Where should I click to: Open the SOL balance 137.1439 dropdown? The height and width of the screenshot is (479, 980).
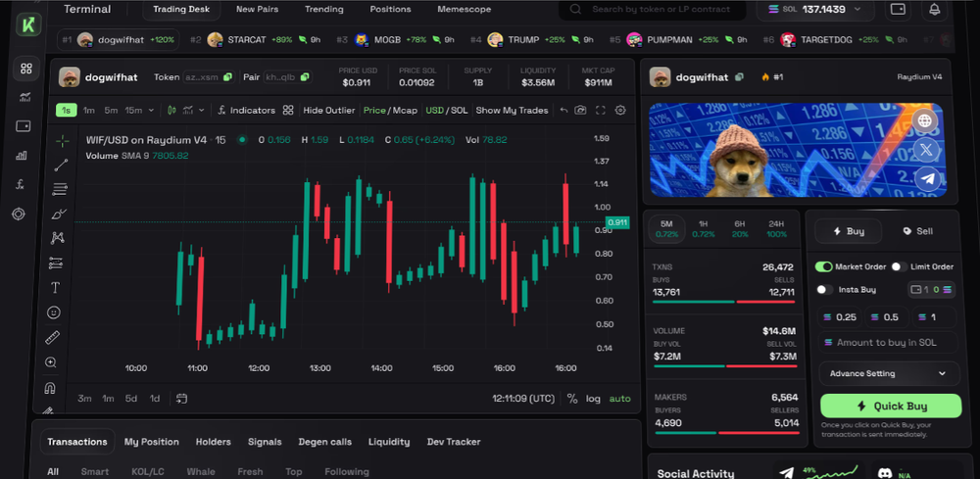815,10
